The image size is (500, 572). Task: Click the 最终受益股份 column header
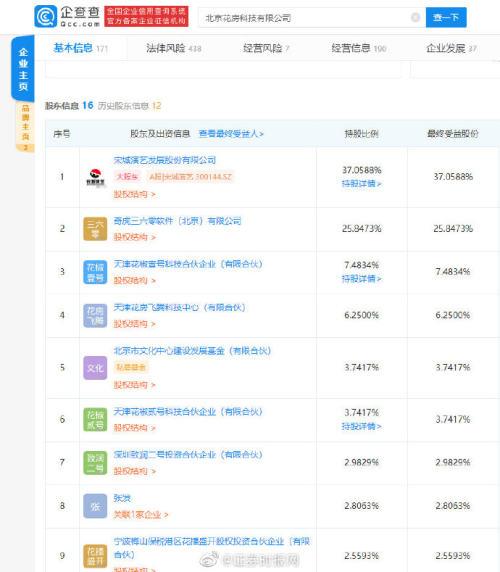point(453,134)
